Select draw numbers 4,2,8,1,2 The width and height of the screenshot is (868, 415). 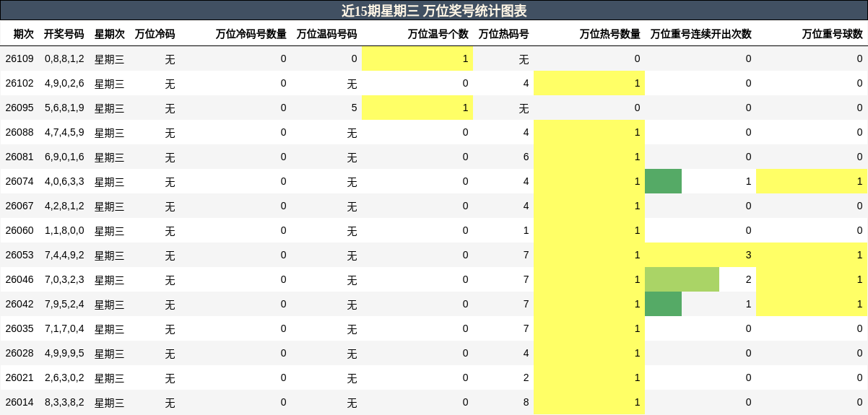tap(64, 206)
